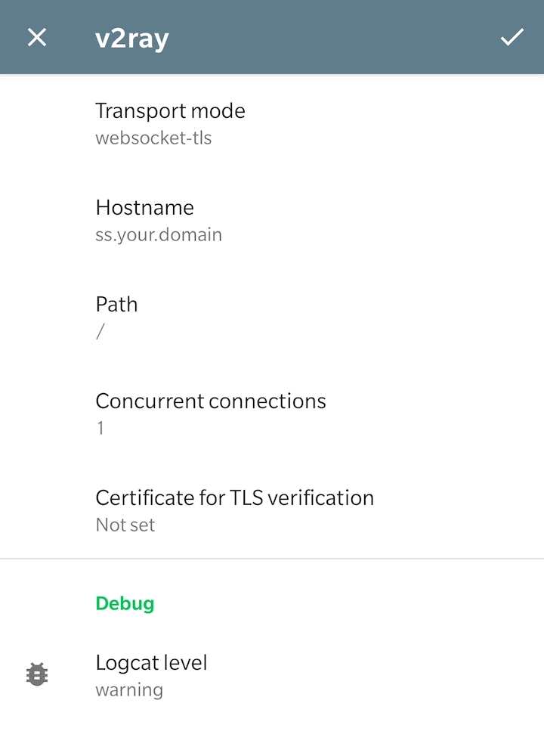Tap the slash value under Path
Viewport: 544px width, 756px height.
coord(100,331)
